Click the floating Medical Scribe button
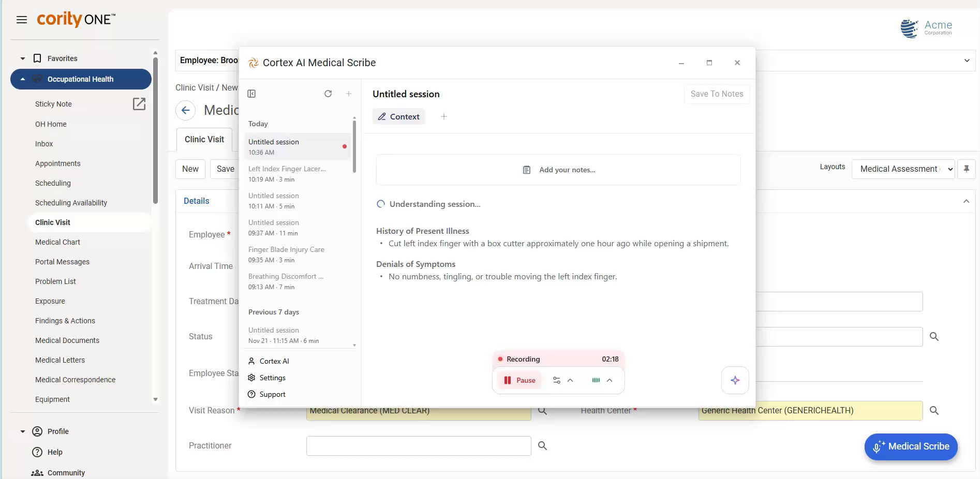Image resolution: width=980 pixels, height=479 pixels. click(x=910, y=446)
